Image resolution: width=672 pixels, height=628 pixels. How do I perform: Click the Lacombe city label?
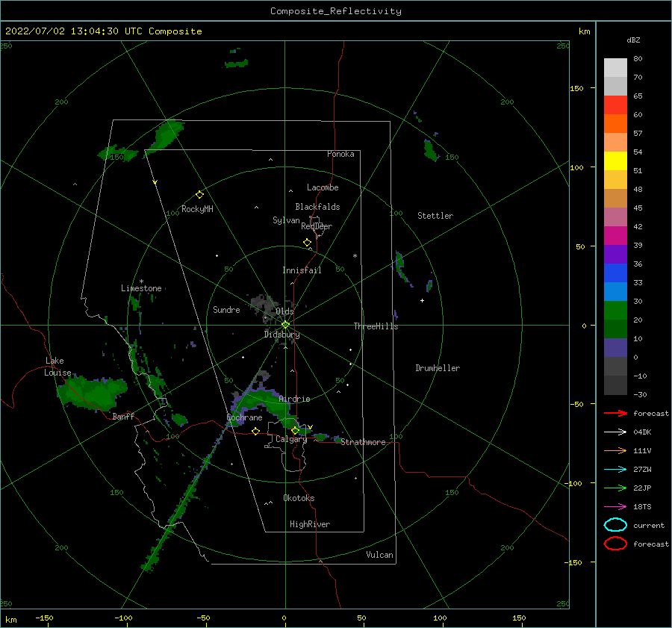323,187
